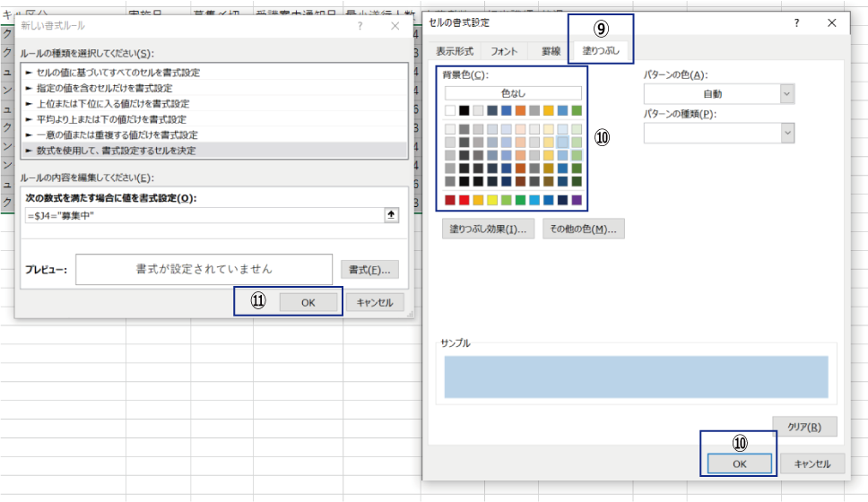Select rule type 上位または下位に入る値だけを書式設定
The width and height of the screenshot is (868, 502).
click(x=110, y=103)
